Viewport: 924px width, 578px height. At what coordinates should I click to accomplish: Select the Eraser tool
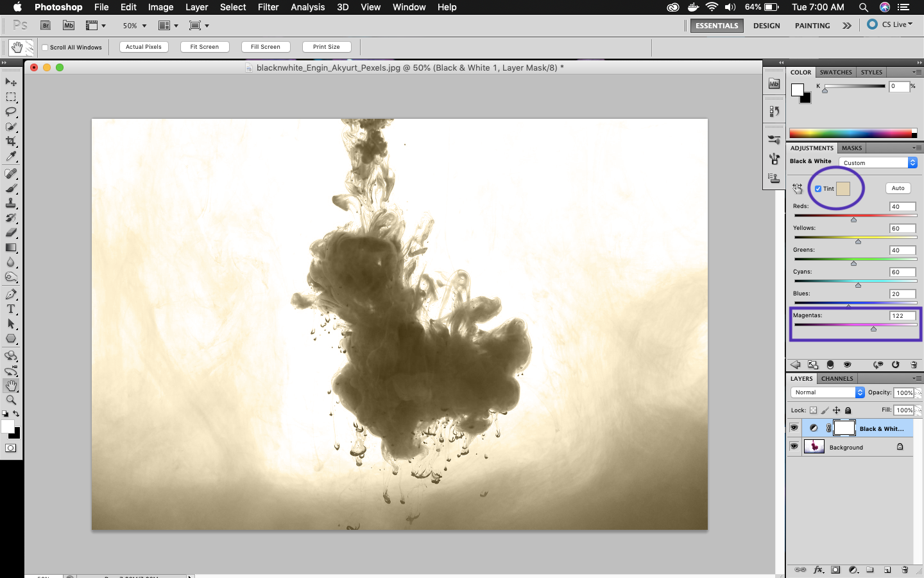click(11, 232)
